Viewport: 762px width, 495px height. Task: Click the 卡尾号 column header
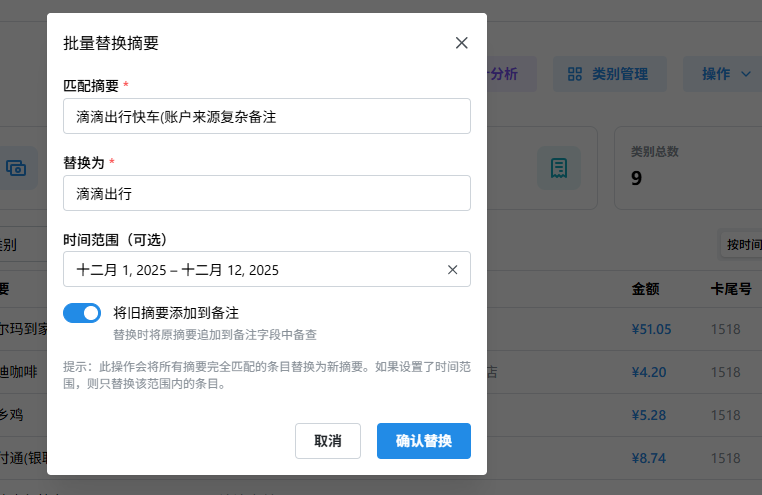coord(730,289)
